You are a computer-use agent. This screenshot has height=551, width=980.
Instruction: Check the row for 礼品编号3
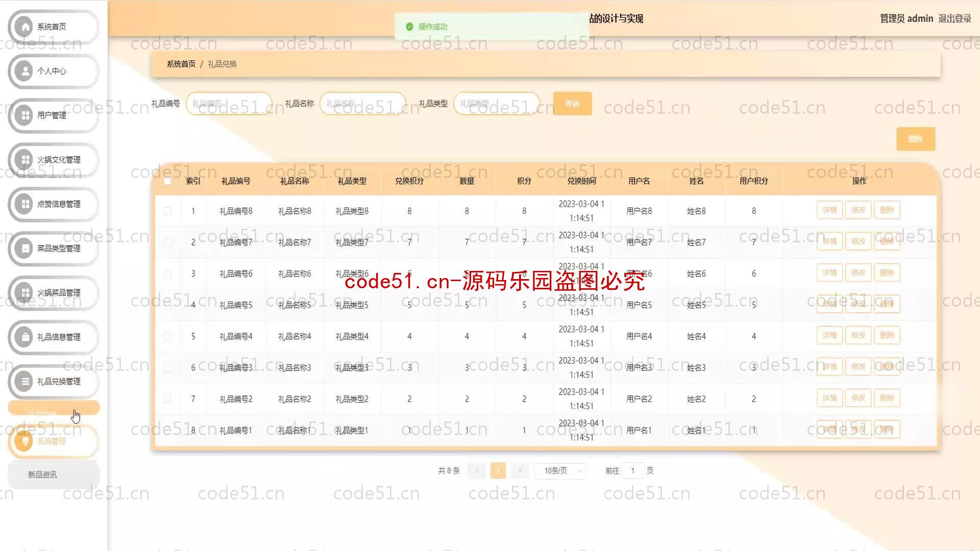[167, 368]
